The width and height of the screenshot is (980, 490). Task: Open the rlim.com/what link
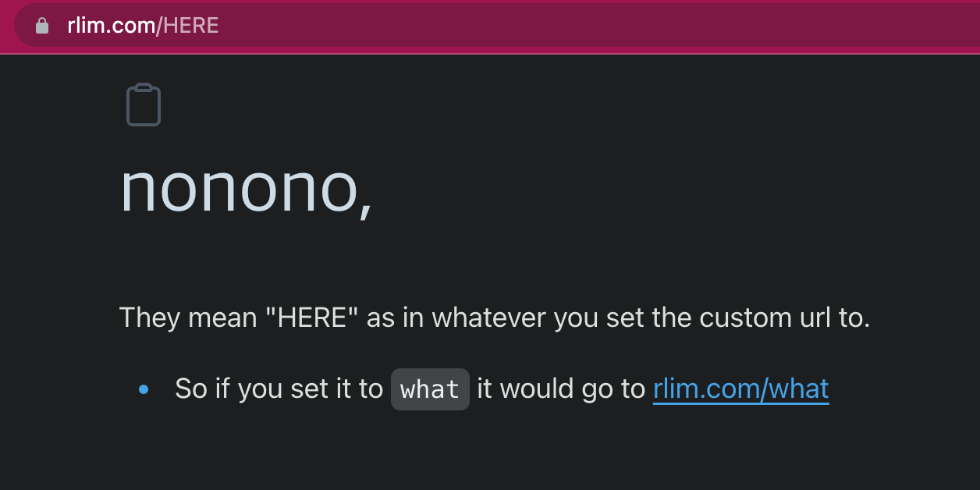pyautogui.click(x=740, y=389)
